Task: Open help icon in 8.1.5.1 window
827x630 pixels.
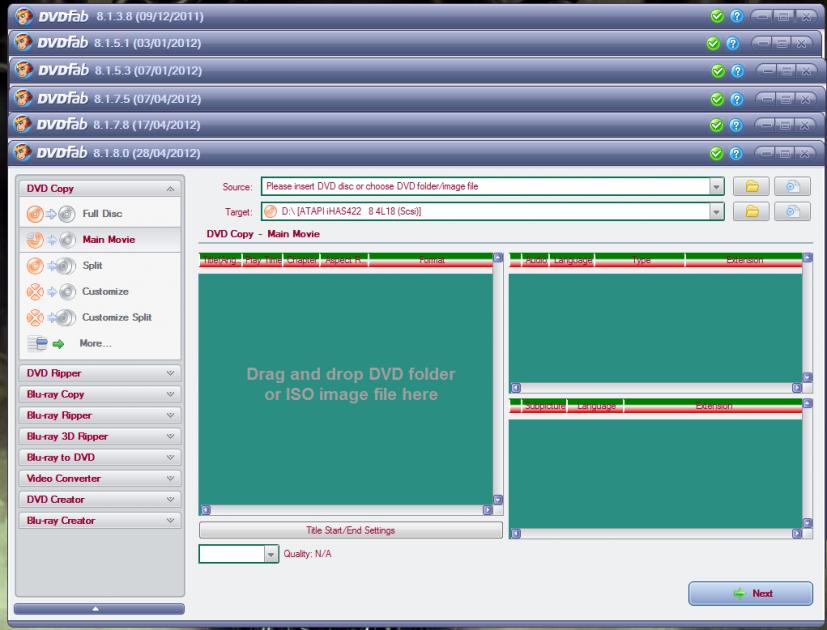Action: 733,44
